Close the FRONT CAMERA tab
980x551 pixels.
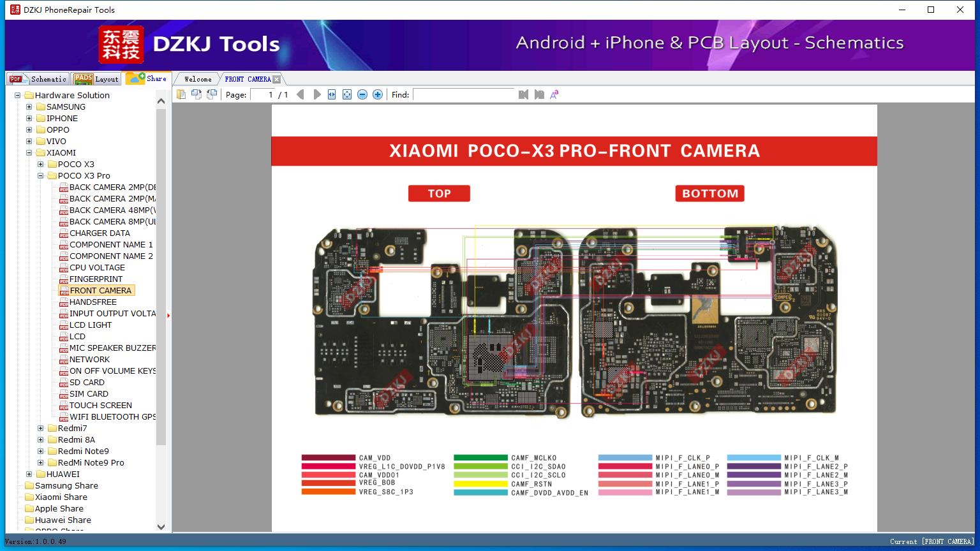click(x=277, y=80)
